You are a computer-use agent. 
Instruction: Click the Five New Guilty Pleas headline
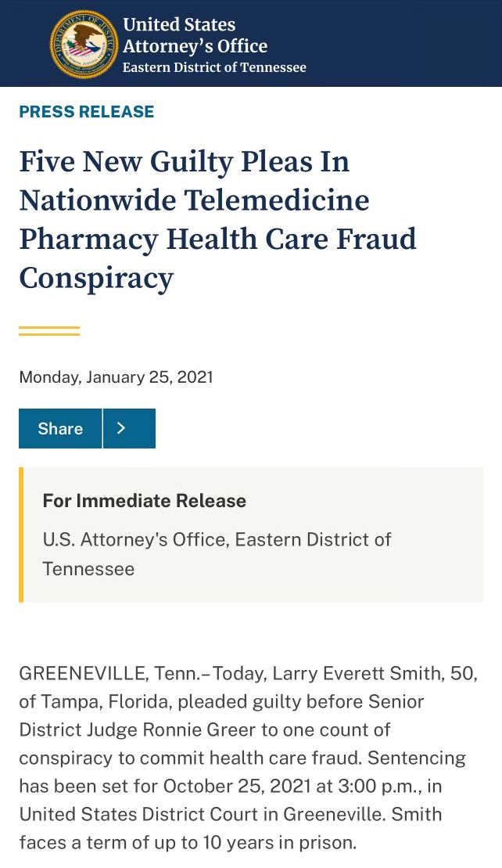coord(217,219)
